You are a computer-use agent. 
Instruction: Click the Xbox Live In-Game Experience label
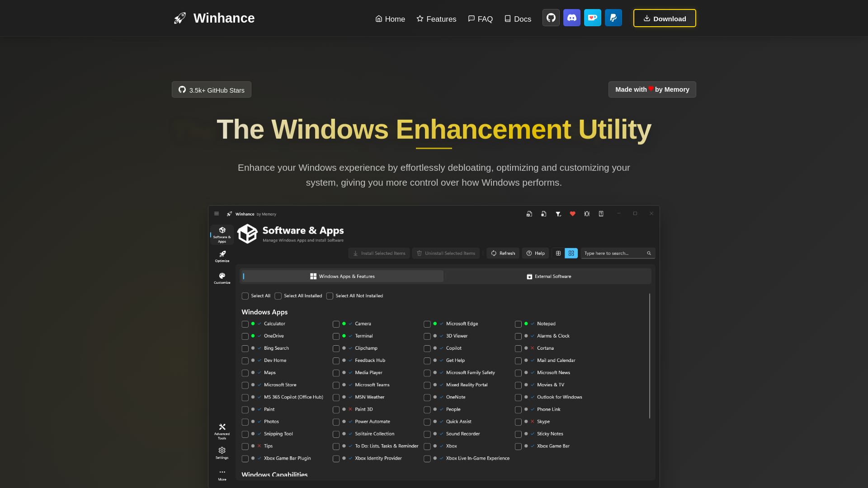(x=477, y=458)
